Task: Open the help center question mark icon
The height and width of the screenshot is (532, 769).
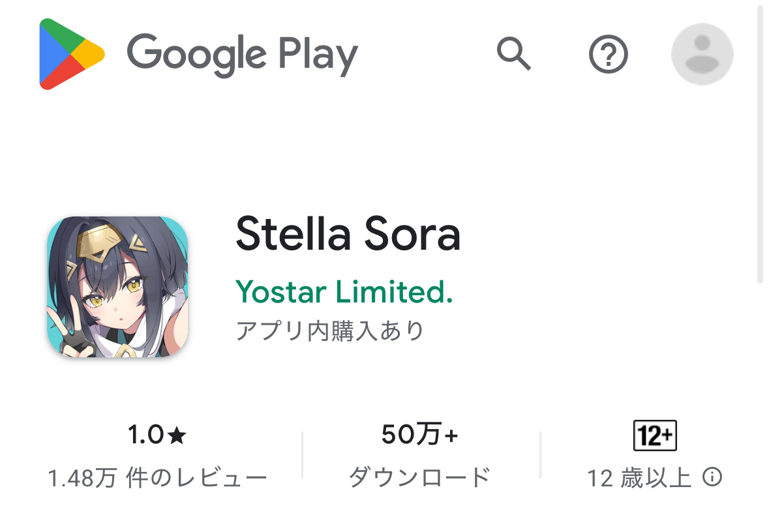Action: pyautogui.click(x=608, y=54)
